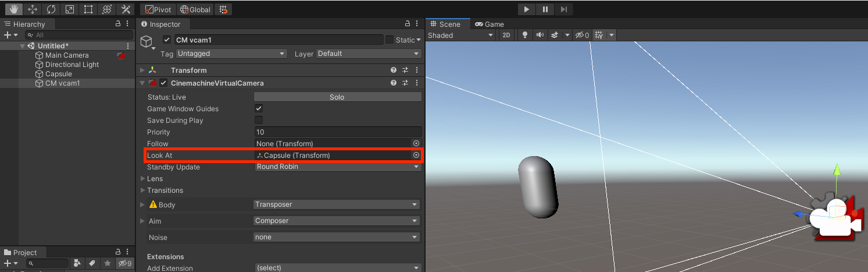Toggle the Static checkbox
This screenshot has width=868, height=272.
pyautogui.click(x=390, y=40)
